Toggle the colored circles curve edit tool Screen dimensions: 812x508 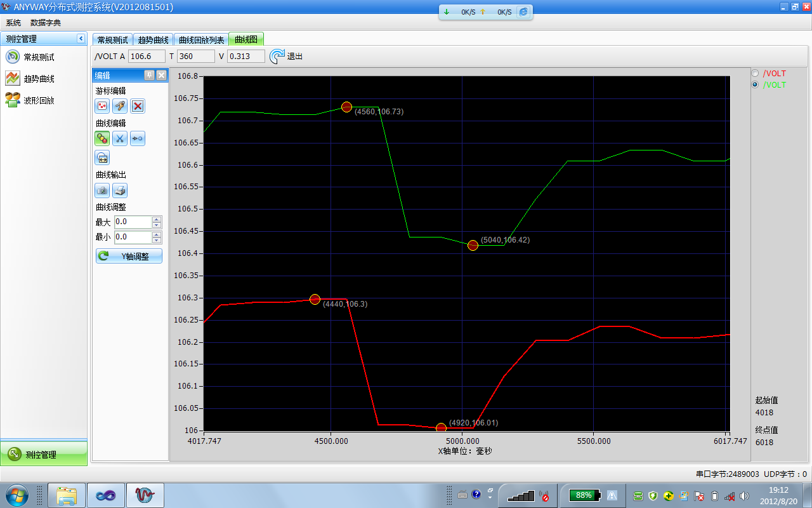pyautogui.click(x=102, y=138)
